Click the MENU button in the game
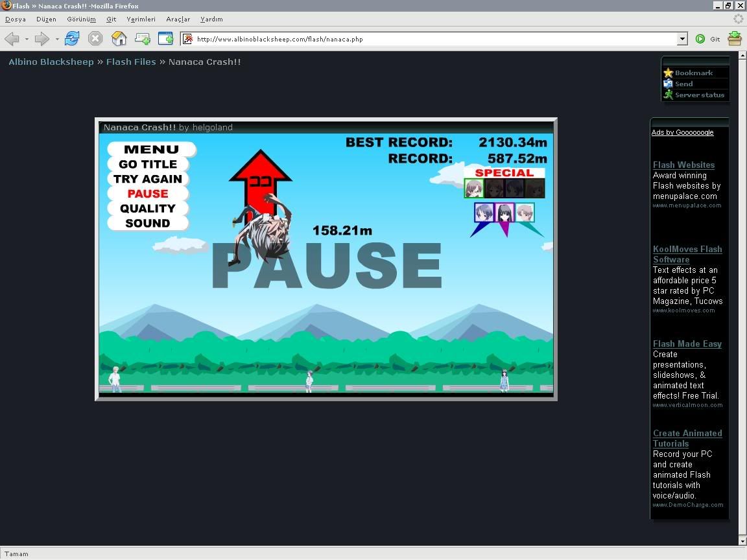The image size is (747, 560). tap(152, 150)
